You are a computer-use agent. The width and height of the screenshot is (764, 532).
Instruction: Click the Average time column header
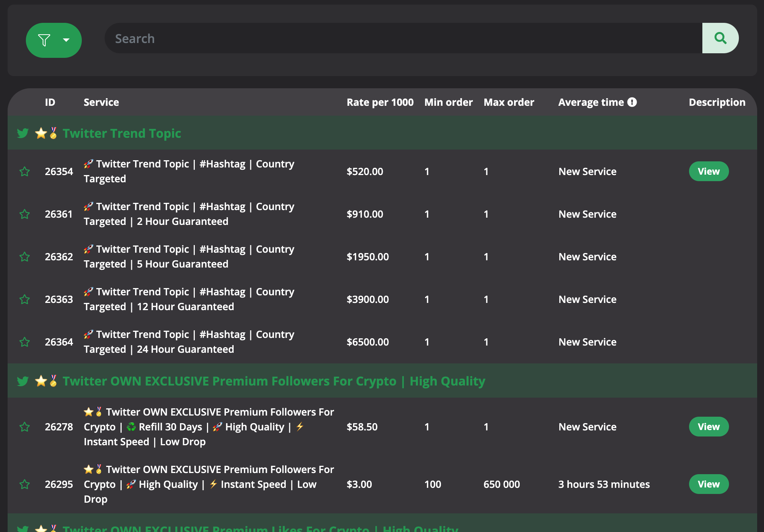[x=591, y=102]
